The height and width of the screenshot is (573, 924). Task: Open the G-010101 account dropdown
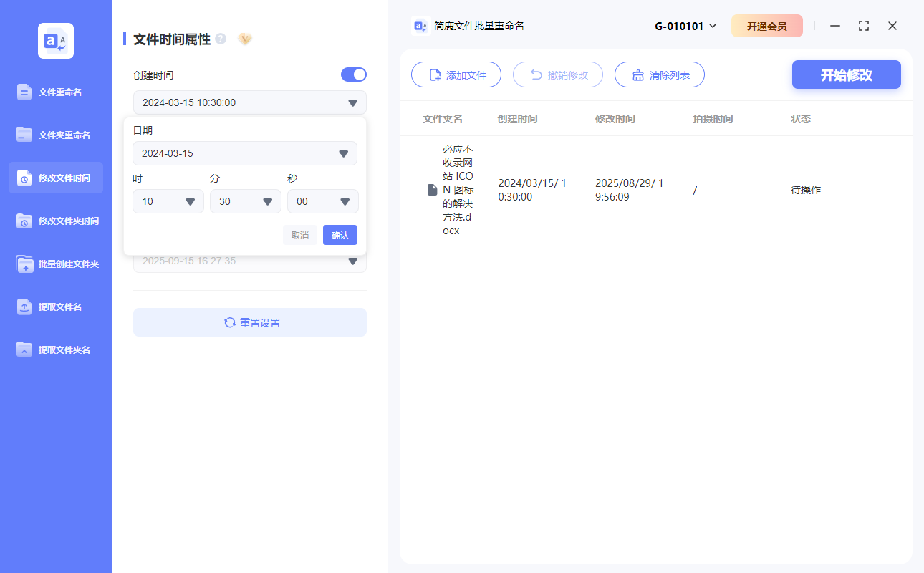pos(684,25)
